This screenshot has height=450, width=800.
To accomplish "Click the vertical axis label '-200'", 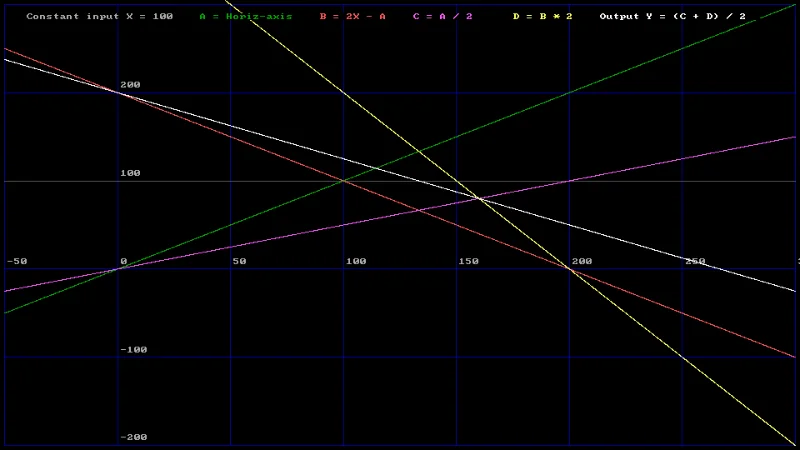I will click(134, 437).
